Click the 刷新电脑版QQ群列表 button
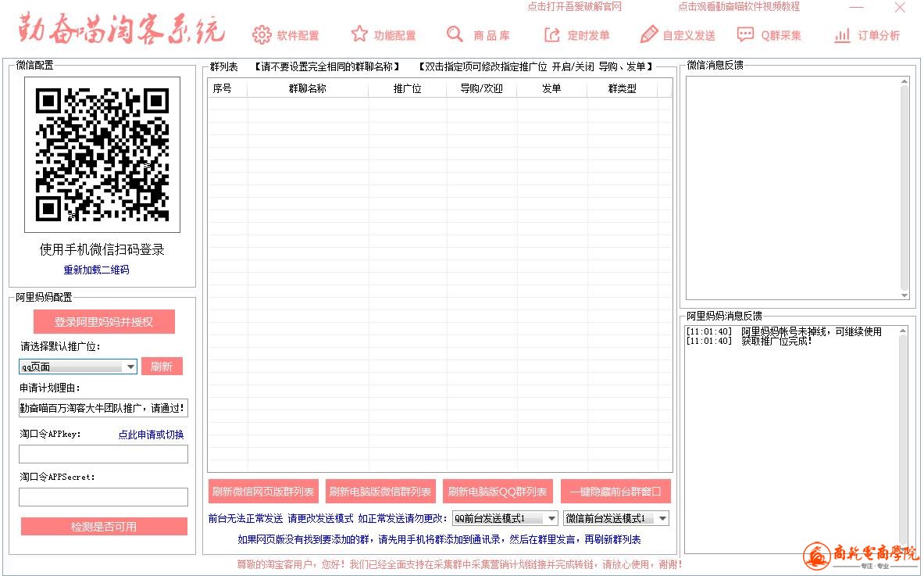Viewport: 924px width, 576px height. pos(498,491)
